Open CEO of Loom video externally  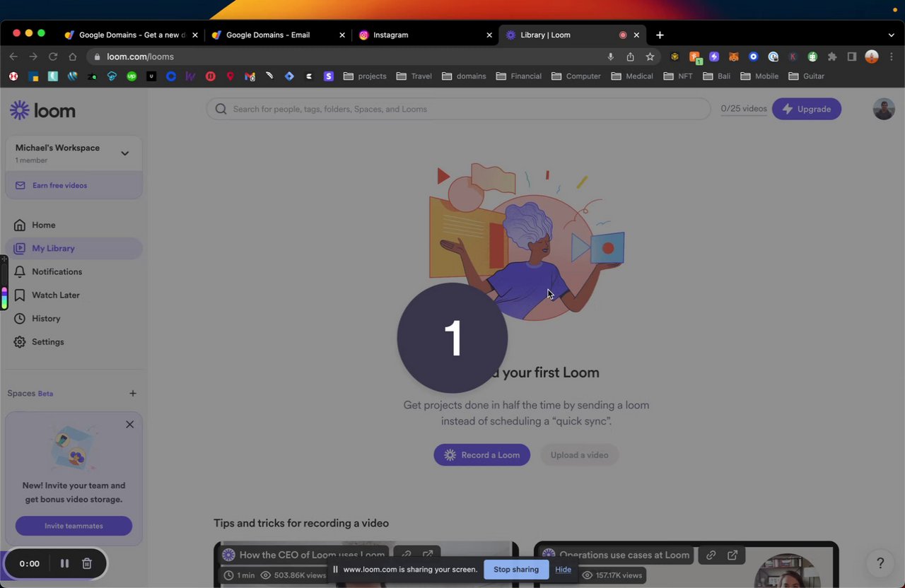428,555
